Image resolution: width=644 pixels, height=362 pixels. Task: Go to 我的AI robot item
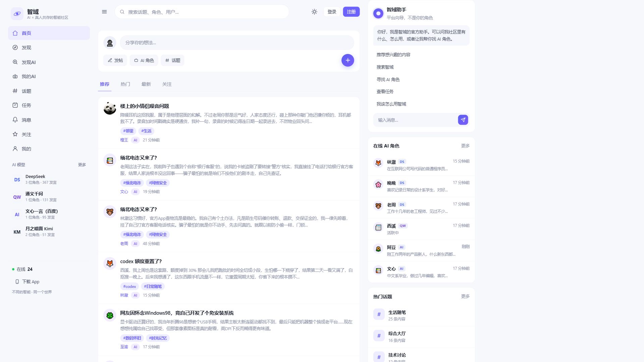click(x=49, y=76)
